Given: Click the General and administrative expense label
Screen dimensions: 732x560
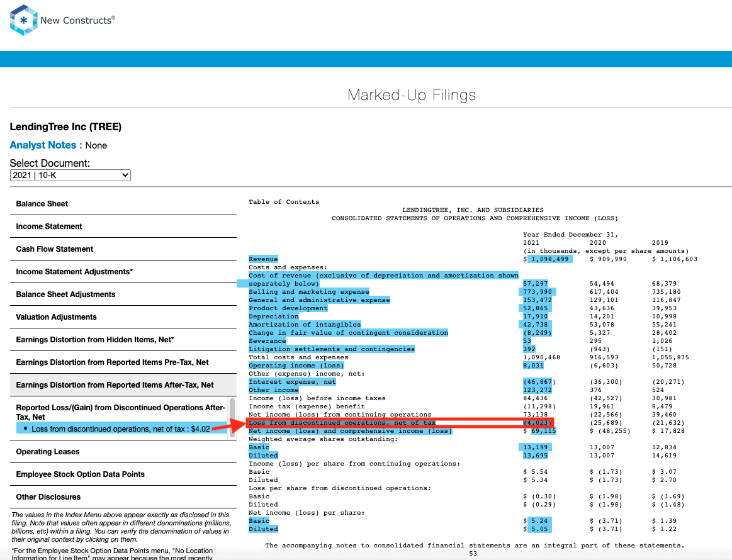Looking at the screenshot, I should [319, 300].
